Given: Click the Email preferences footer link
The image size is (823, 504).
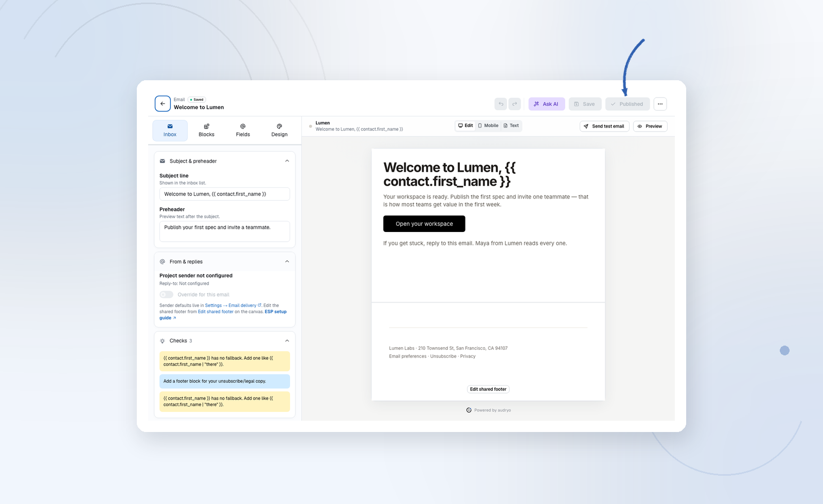Looking at the screenshot, I should 408,356.
